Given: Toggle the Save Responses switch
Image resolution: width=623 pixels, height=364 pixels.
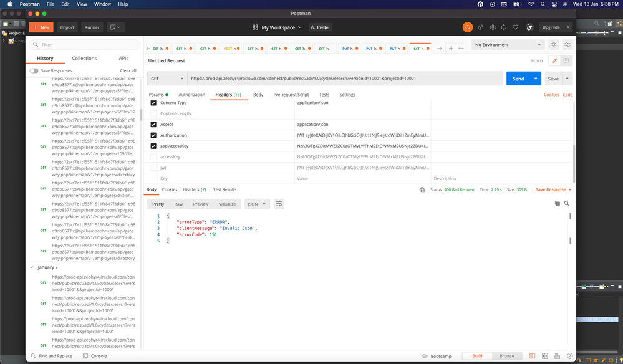Looking at the screenshot, I should click(34, 71).
